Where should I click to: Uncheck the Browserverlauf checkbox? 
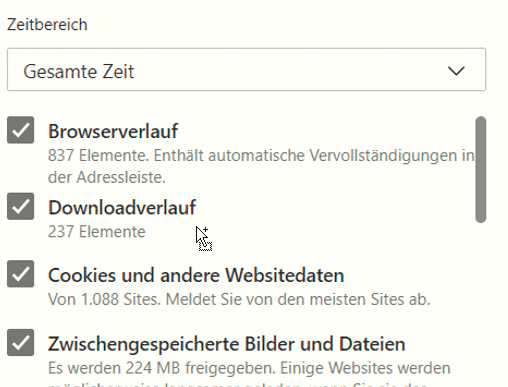pyautogui.click(x=20, y=130)
